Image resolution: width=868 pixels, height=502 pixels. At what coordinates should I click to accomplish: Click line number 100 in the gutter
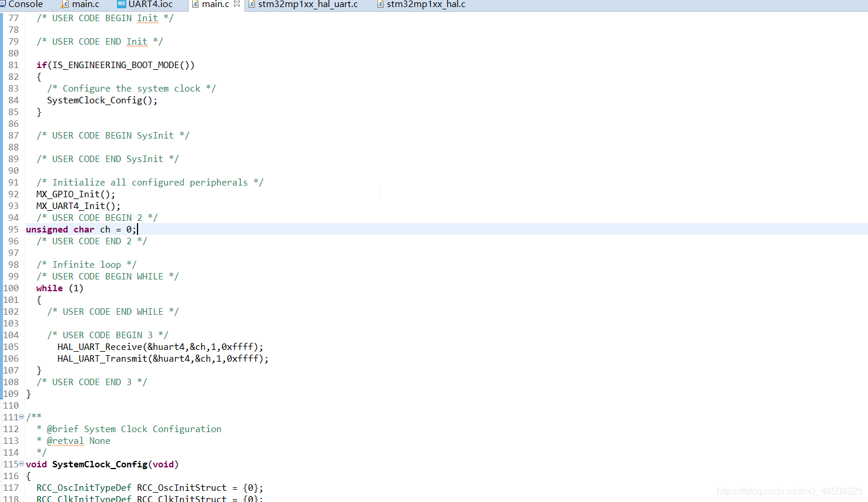click(11, 288)
